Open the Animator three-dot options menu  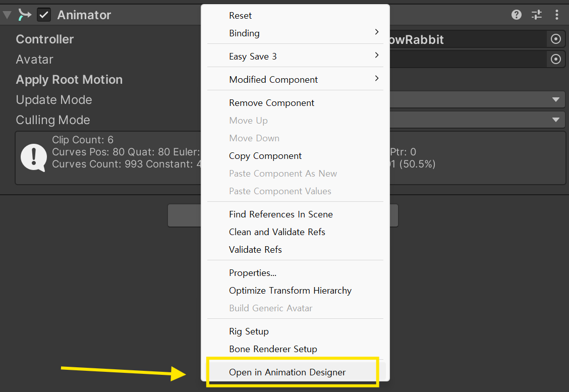(x=557, y=15)
